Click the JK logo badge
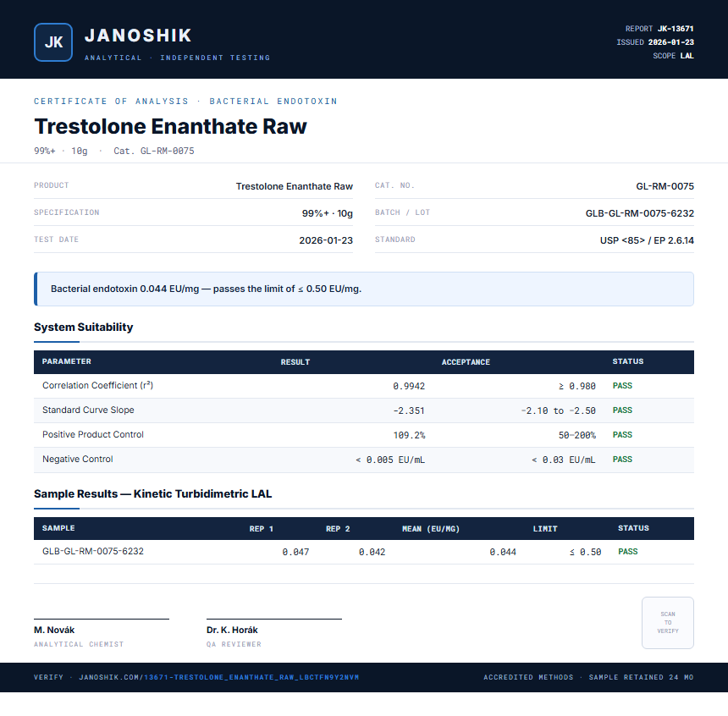 [53, 42]
